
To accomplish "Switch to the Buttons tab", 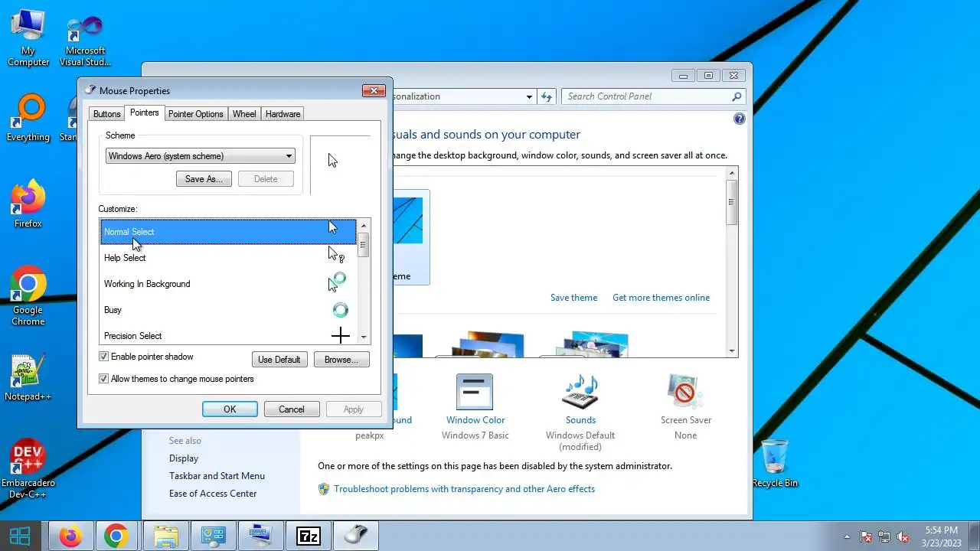I will [106, 114].
